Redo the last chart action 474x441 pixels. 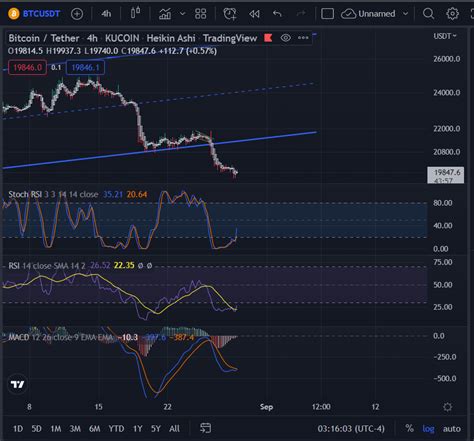pos(301,14)
